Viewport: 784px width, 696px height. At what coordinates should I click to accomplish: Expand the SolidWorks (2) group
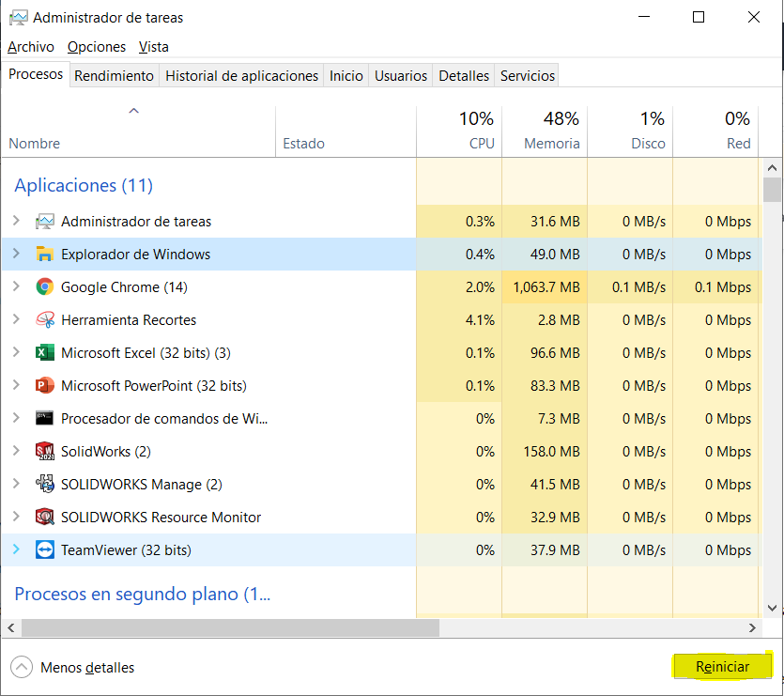(x=16, y=451)
